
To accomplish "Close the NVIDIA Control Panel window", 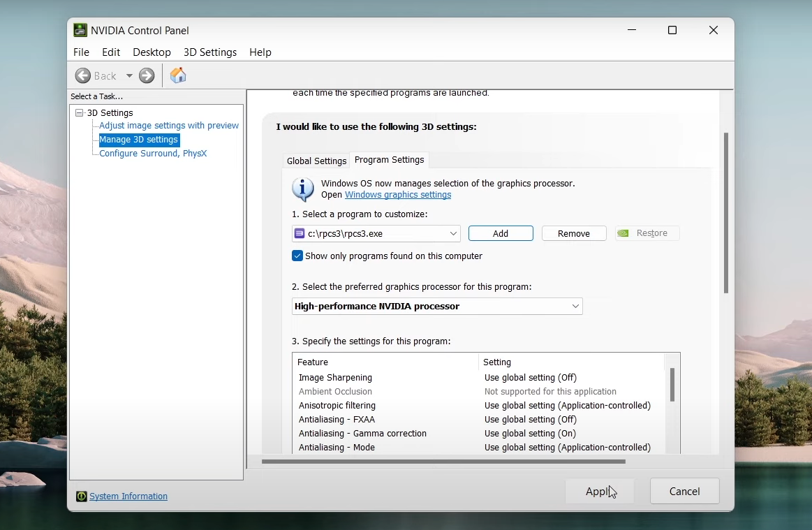I will pos(713,30).
